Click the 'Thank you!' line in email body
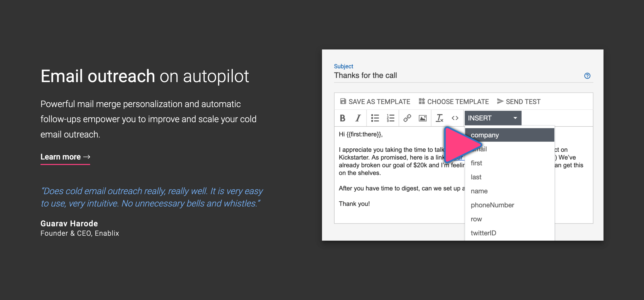This screenshot has width=644, height=300. (x=354, y=204)
